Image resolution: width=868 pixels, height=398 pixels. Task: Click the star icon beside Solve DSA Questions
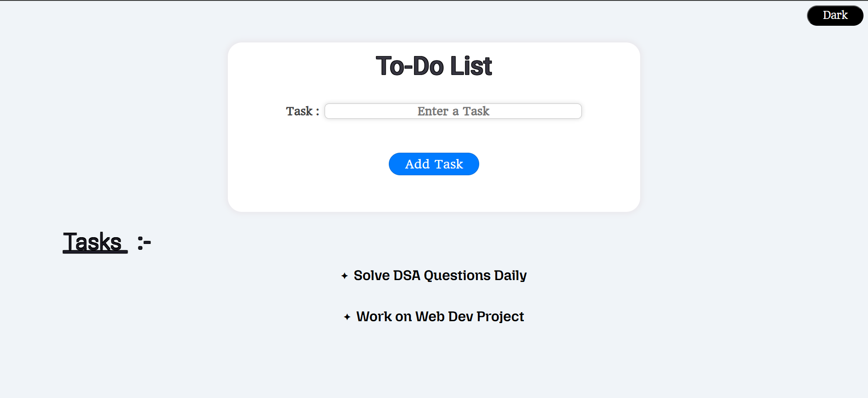coord(344,276)
